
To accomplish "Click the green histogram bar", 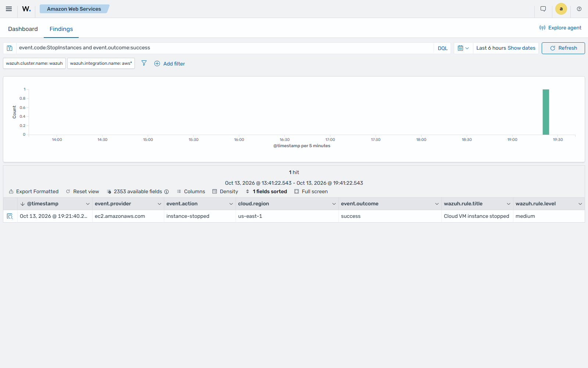I will (546, 112).
